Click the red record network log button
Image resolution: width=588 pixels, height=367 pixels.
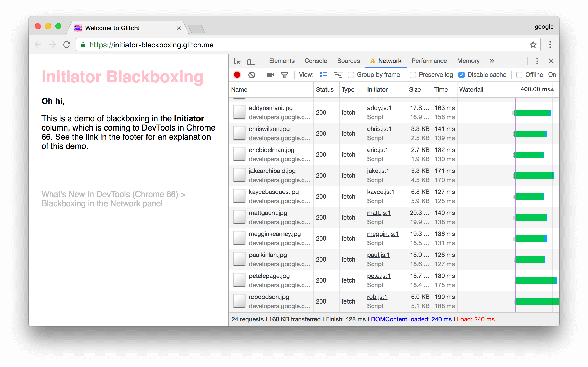pos(237,75)
